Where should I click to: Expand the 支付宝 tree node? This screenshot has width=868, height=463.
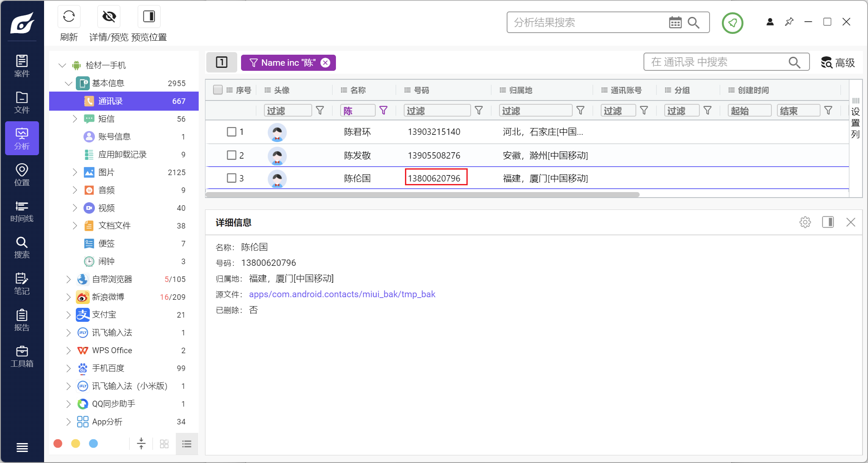pos(69,315)
